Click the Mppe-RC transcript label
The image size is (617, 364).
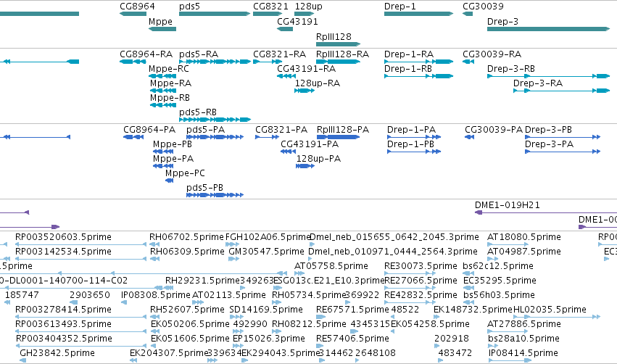[x=169, y=69]
